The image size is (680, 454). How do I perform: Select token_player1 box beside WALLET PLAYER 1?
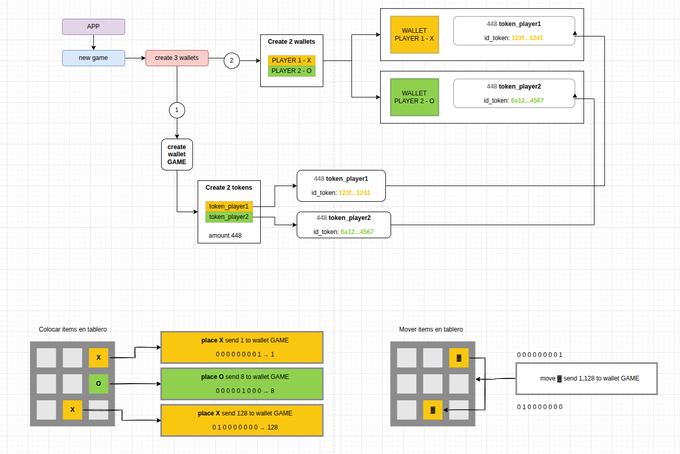point(514,31)
